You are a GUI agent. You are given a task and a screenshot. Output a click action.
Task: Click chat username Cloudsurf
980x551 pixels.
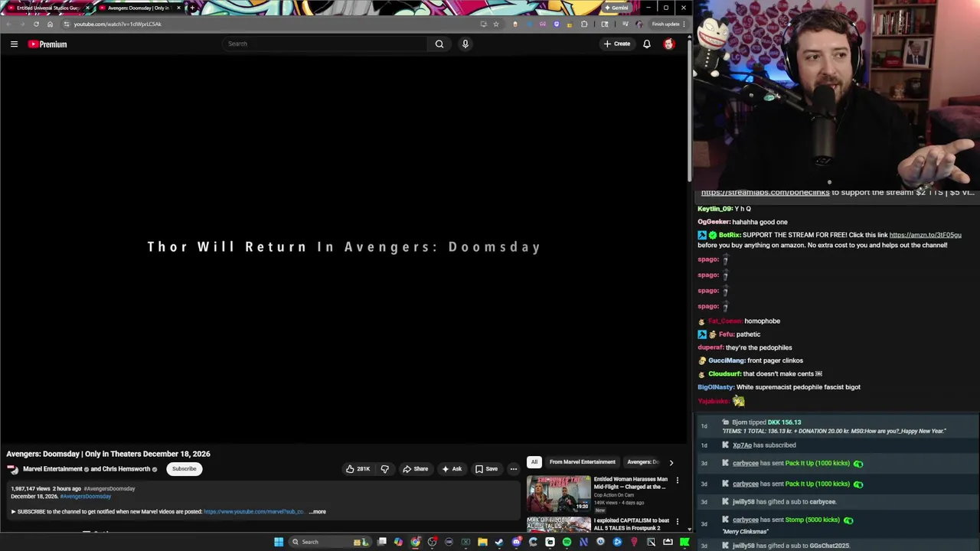pos(724,374)
